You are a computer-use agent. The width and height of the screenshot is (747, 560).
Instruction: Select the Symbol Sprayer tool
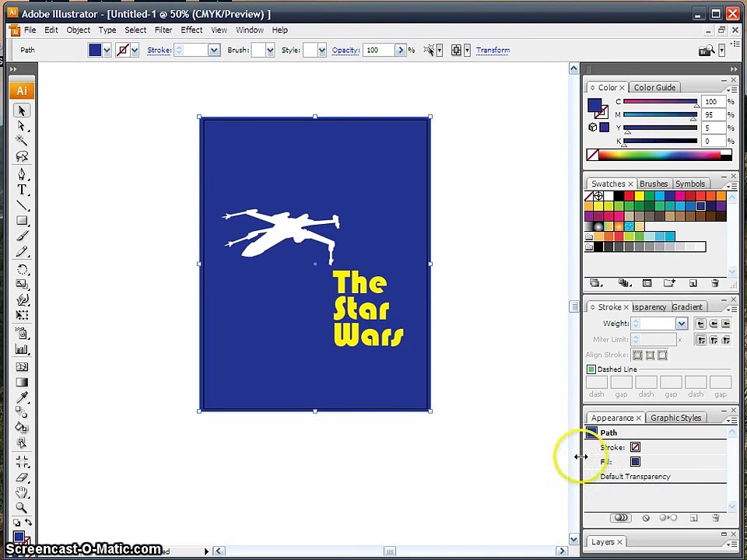22,334
